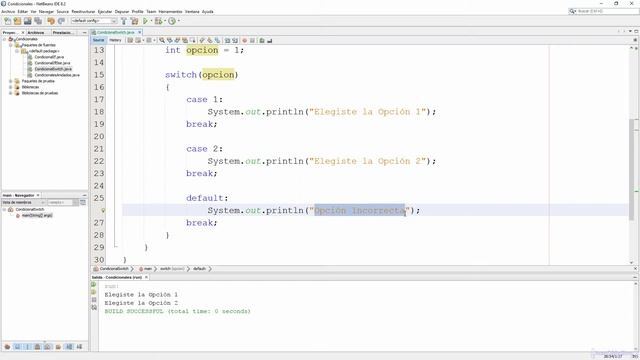Click the lightbulb hint icon at line 26
The width and height of the screenshot is (640, 360).
103,211
